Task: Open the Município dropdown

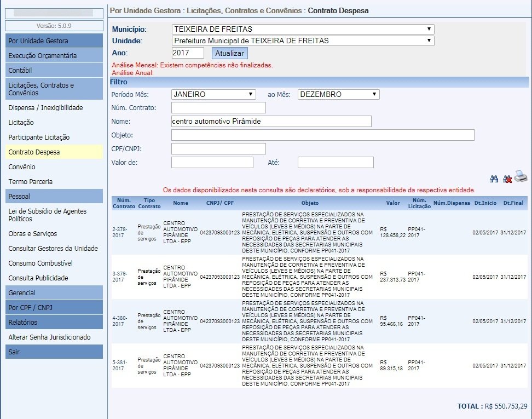Action: 303,29
